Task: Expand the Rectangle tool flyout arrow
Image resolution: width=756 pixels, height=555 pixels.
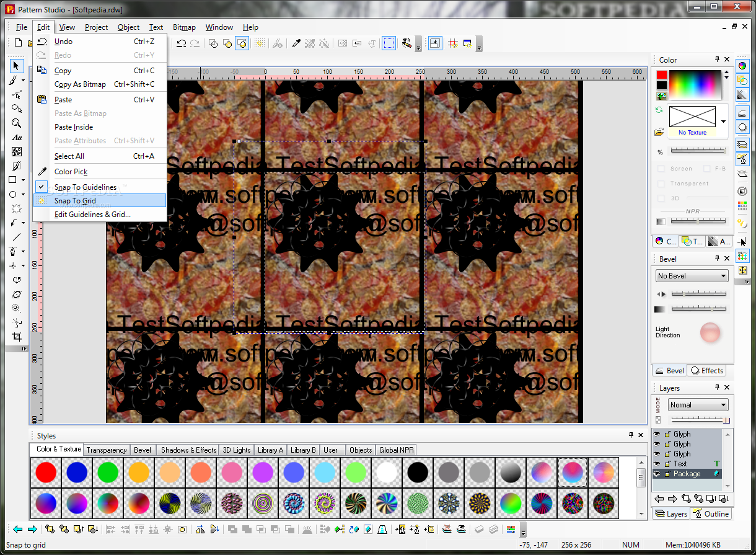Action: (24, 180)
